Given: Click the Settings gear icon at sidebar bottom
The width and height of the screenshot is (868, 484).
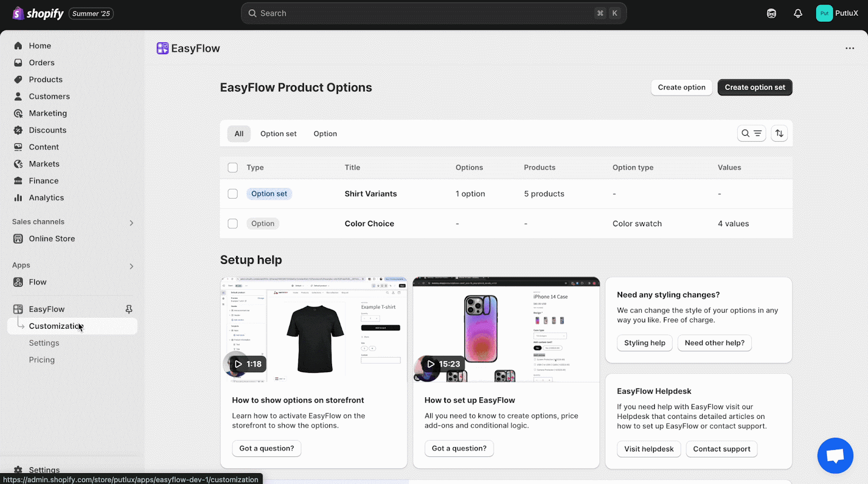Looking at the screenshot, I should [x=18, y=470].
